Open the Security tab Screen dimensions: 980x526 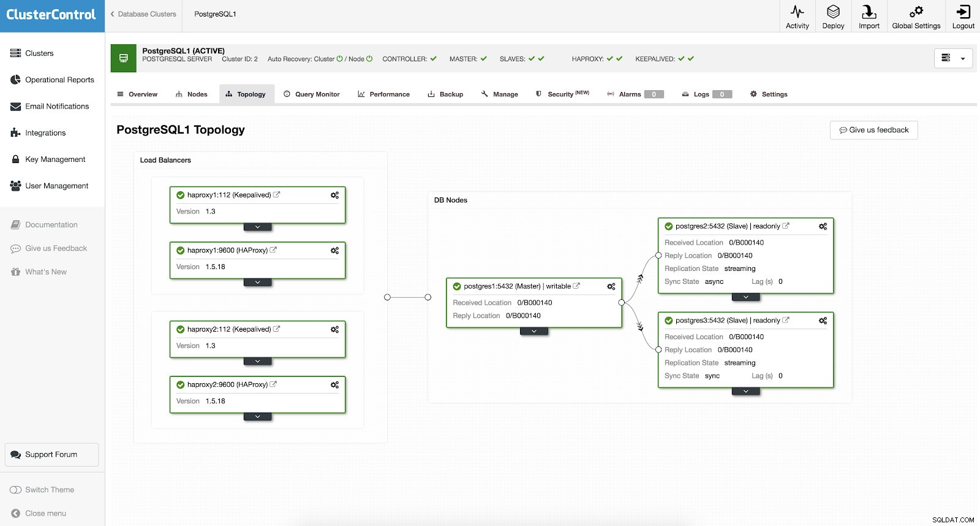click(x=562, y=94)
